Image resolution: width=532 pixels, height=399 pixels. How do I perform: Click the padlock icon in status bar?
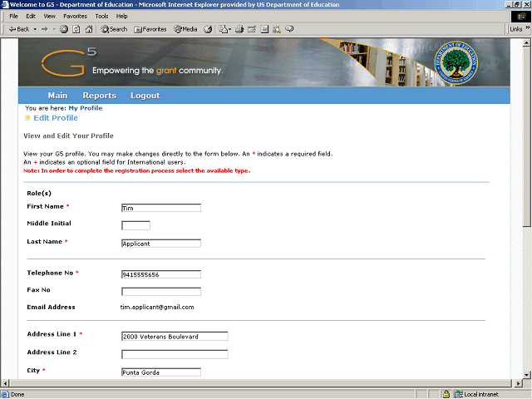point(446,394)
